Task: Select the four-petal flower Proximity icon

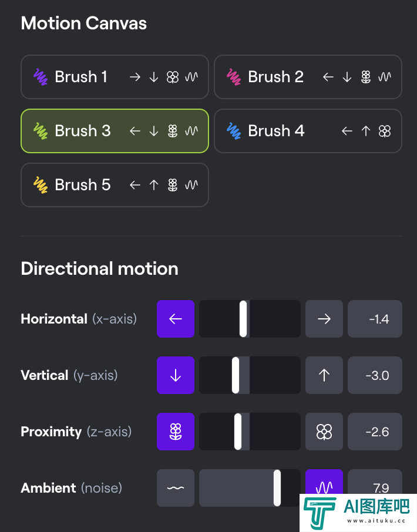Action: click(x=324, y=432)
